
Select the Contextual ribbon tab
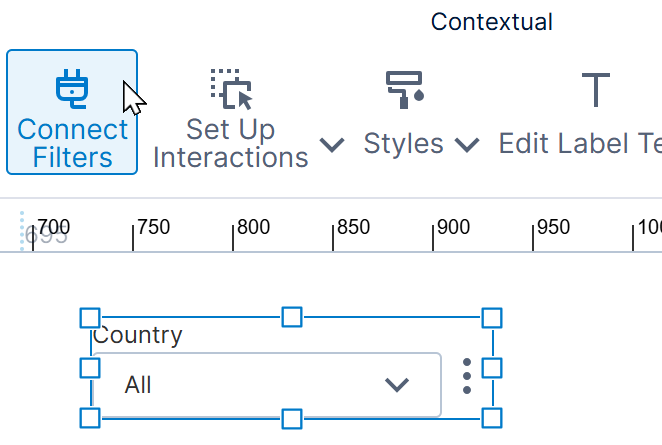[491, 22]
